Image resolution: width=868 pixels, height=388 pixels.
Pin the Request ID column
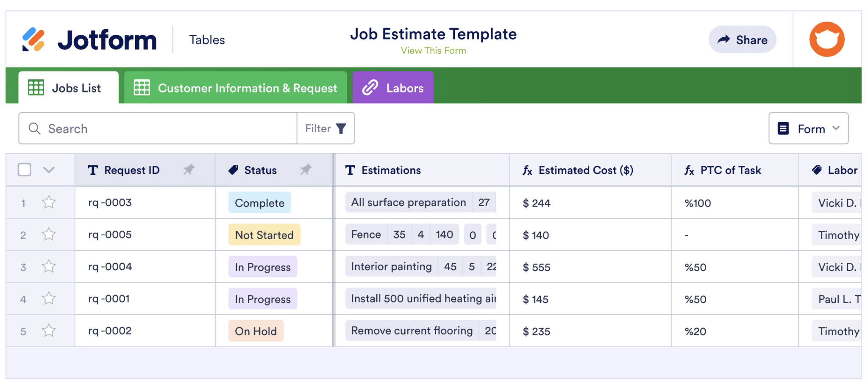(x=189, y=170)
